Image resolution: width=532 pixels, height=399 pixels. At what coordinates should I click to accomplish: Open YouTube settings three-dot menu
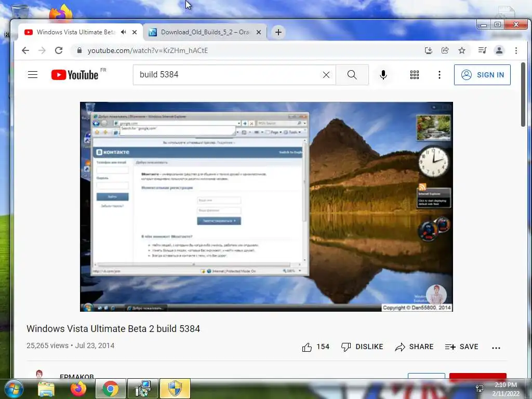tap(440, 75)
